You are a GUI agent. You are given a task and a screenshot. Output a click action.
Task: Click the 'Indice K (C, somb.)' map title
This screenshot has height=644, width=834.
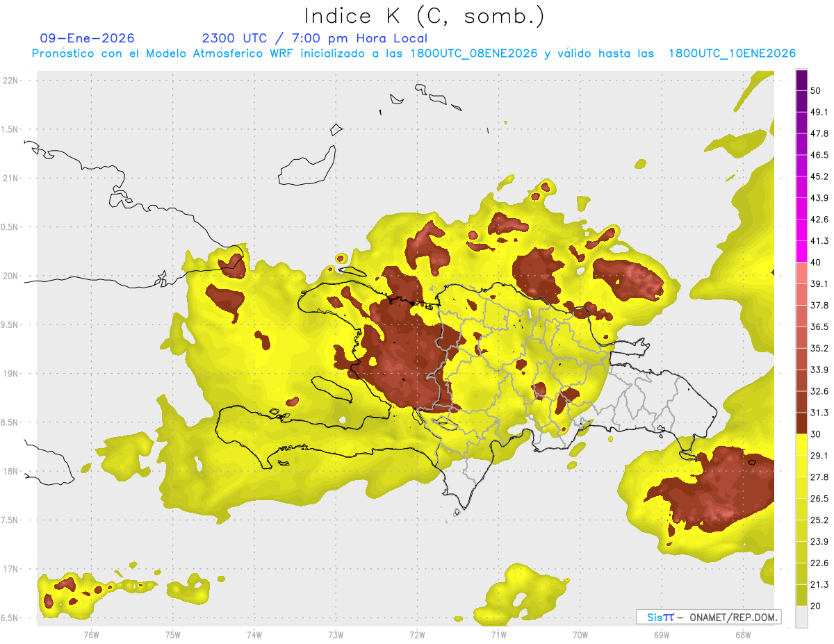pos(424,15)
